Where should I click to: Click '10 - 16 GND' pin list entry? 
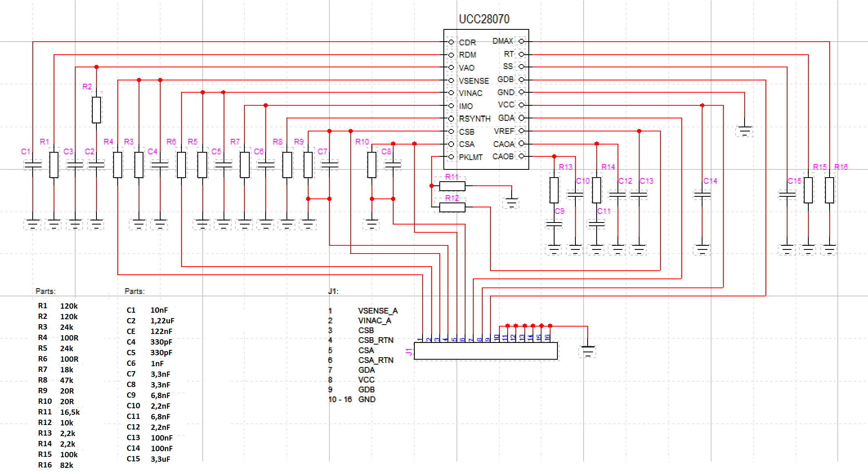[352, 399]
